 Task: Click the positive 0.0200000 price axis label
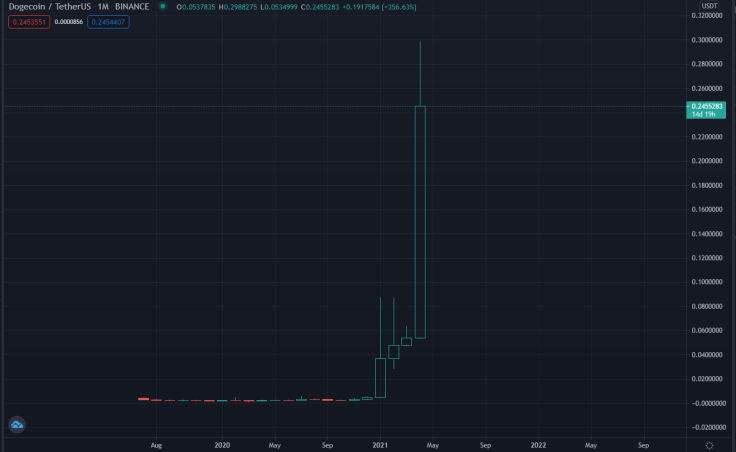(707, 379)
